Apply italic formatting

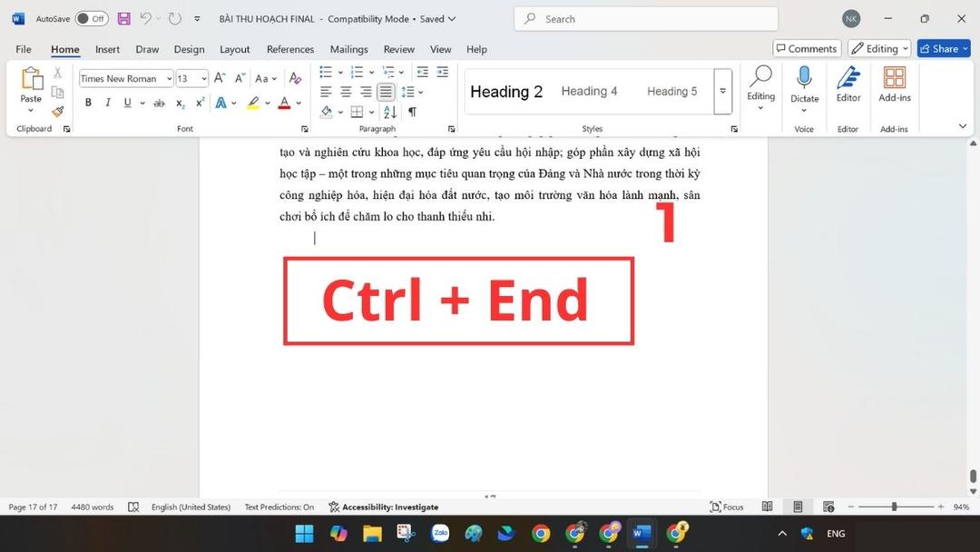click(107, 102)
